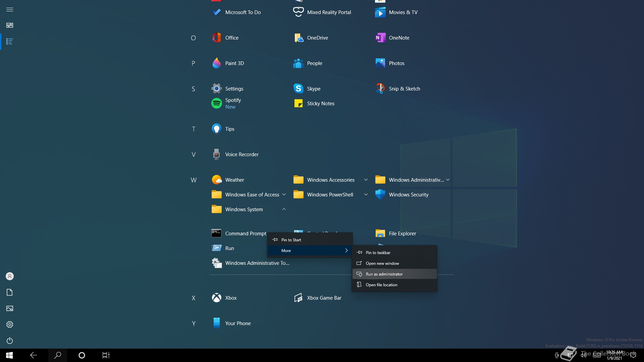Click the letter T section header
Viewport: 644px width, 362px height.
click(194, 129)
